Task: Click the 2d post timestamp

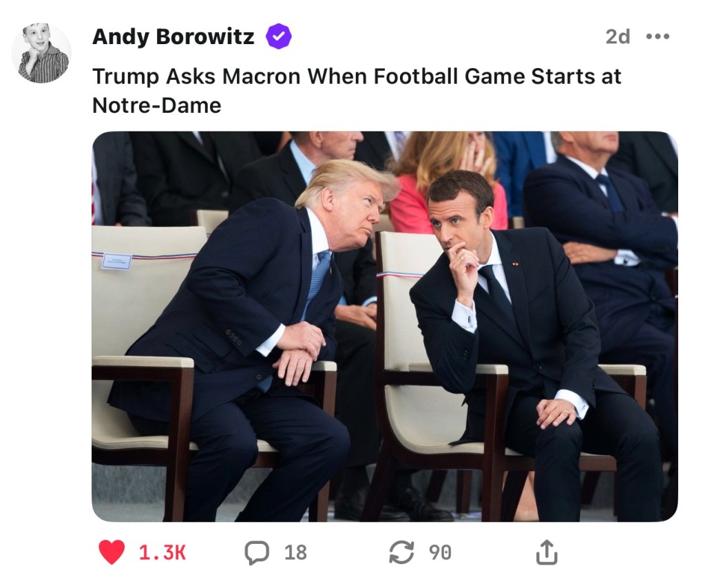Action: [618, 36]
